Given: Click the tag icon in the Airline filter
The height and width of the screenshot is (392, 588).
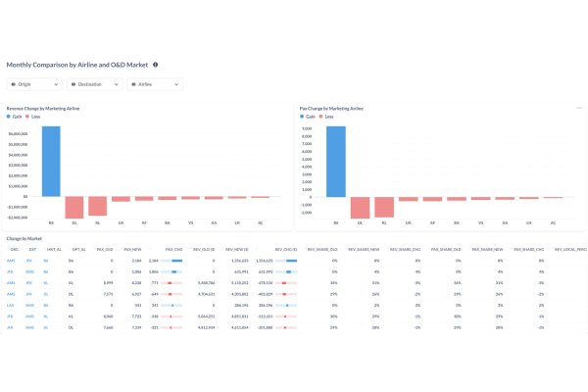Looking at the screenshot, I should point(133,85).
